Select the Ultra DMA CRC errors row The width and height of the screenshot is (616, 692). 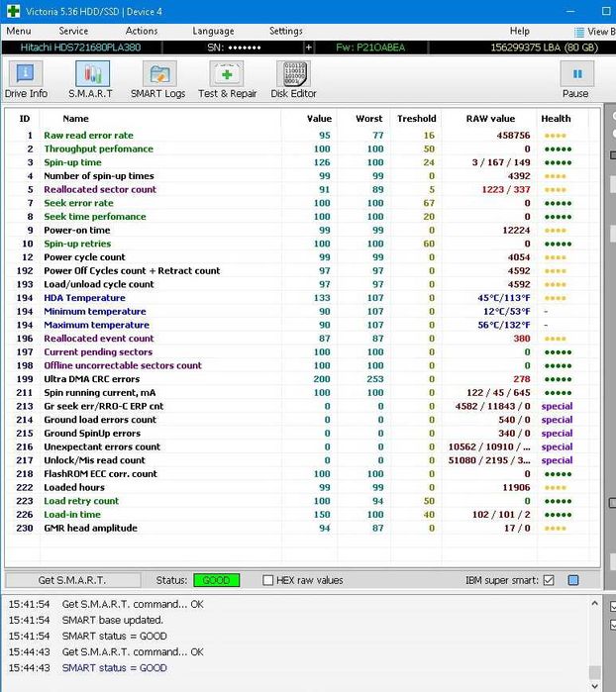pos(302,379)
